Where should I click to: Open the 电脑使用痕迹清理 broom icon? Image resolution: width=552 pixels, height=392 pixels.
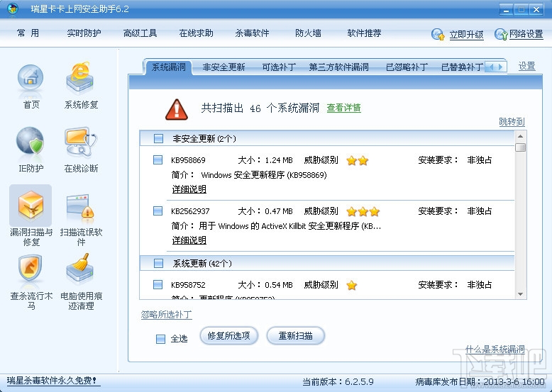pos(80,269)
